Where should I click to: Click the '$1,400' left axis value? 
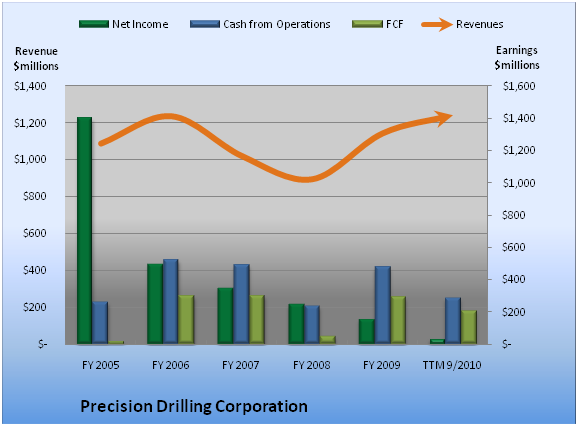30,86
